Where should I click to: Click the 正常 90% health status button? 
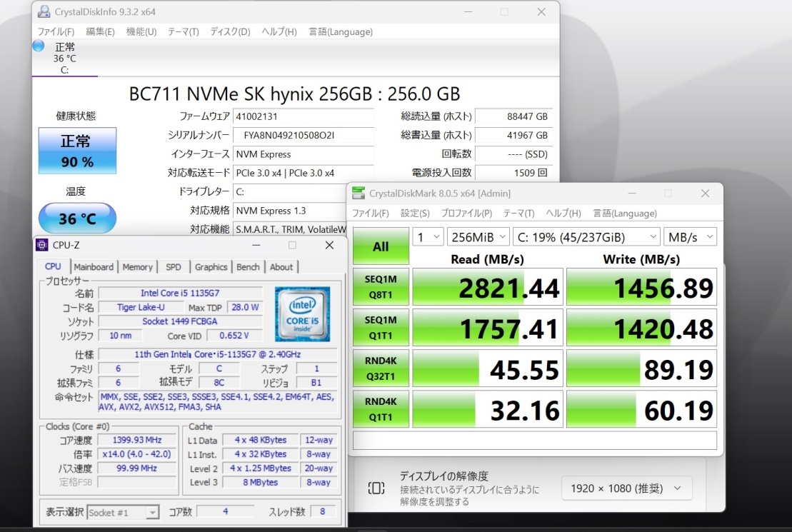pyautogui.click(x=77, y=151)
